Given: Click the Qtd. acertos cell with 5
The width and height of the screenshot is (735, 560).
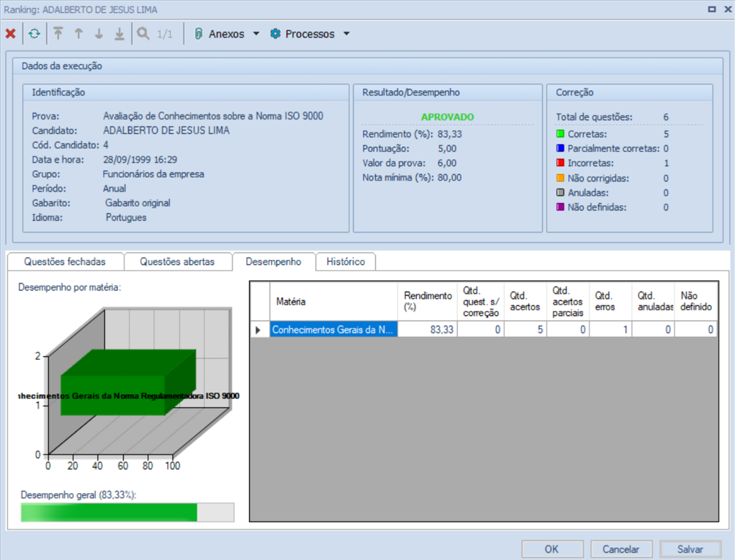Looking at the screenshot, I should tap(525, 330).
